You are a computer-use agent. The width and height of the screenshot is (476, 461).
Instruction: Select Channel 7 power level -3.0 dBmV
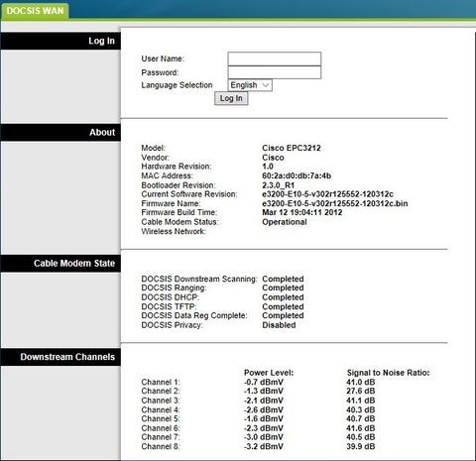tap(264, 437)
